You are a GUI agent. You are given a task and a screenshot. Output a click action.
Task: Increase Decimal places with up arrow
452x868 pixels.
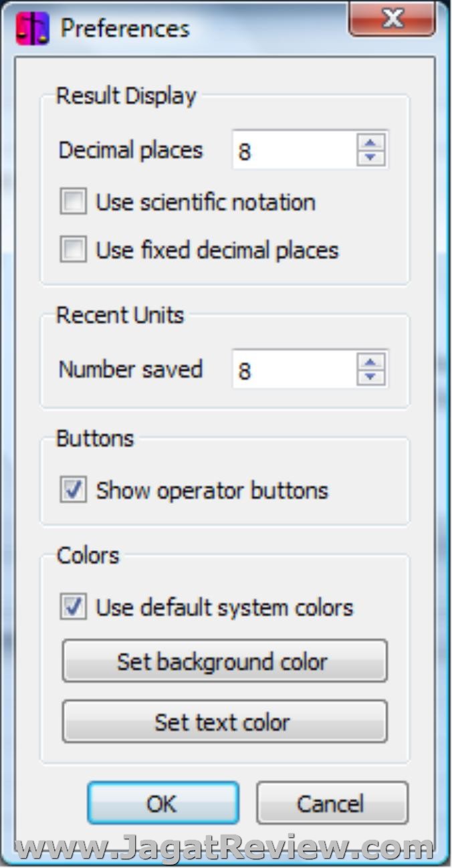[371, 142]
